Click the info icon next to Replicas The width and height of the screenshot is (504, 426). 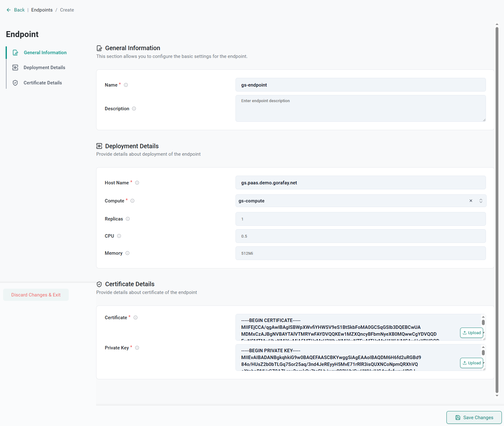click(128, 219)
